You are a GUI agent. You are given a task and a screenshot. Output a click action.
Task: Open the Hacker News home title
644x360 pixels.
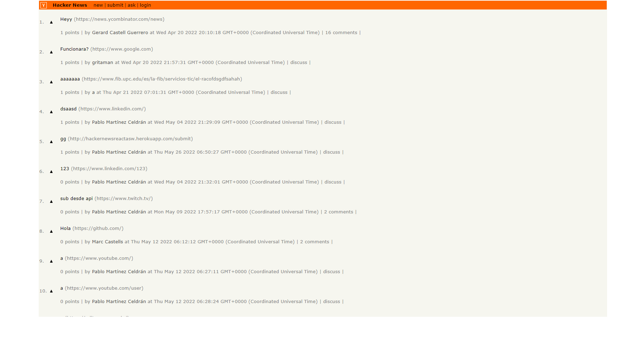coord(70,5)
